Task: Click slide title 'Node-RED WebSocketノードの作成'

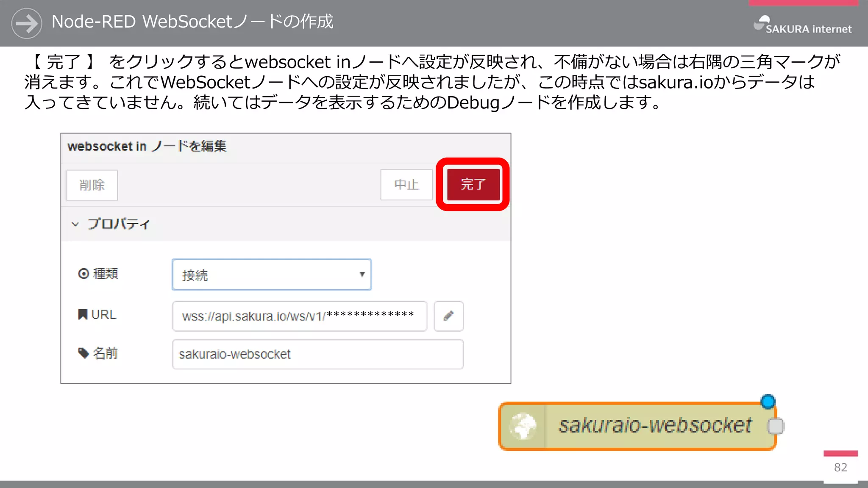Action: pos(192,22)
